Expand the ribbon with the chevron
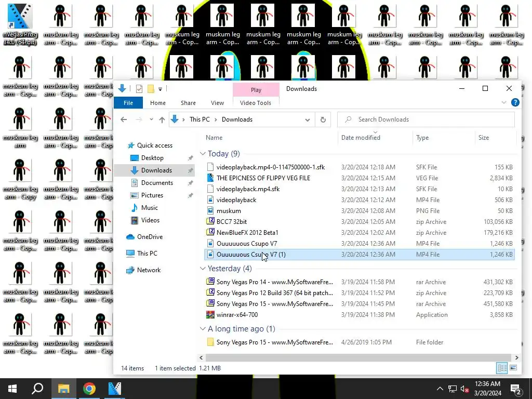532x399 pixels. tap(504, 102)
